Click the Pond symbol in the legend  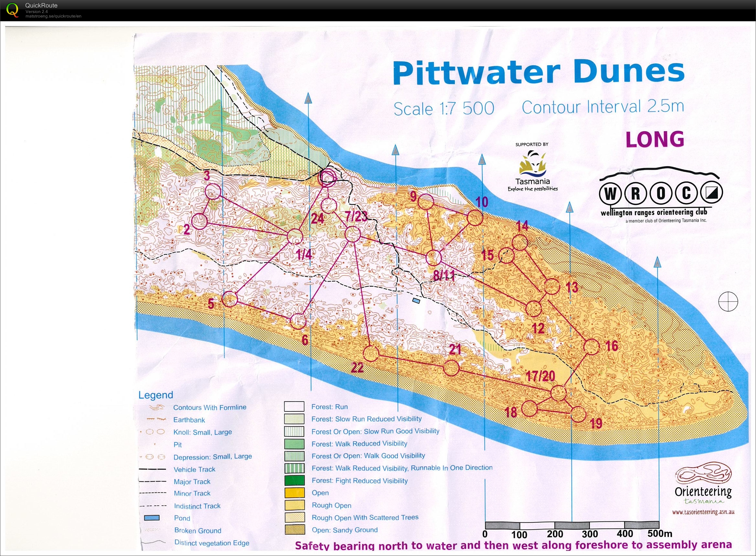point(152,518)
